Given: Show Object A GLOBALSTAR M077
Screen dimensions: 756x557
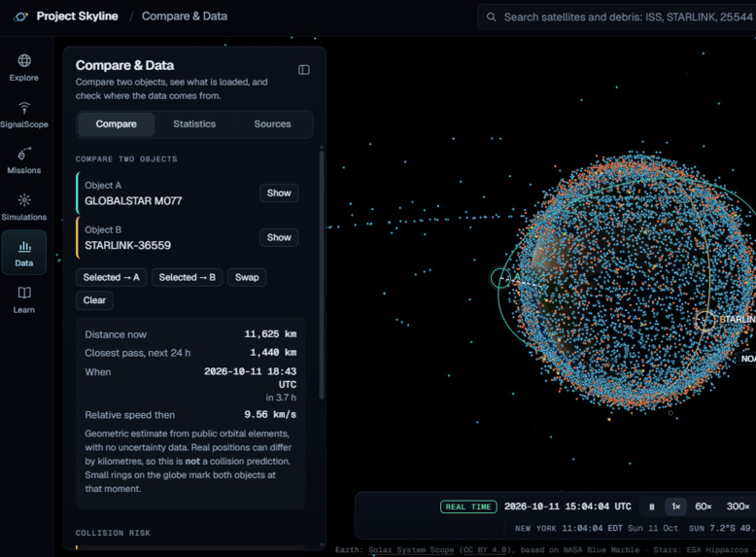Looking at the screenshot, I should click(279, 192).
